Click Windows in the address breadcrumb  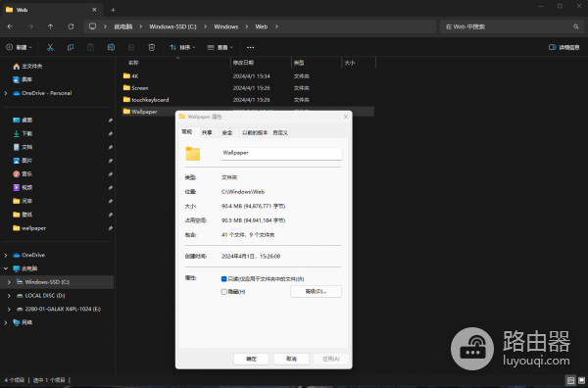(x=226, y=26)
